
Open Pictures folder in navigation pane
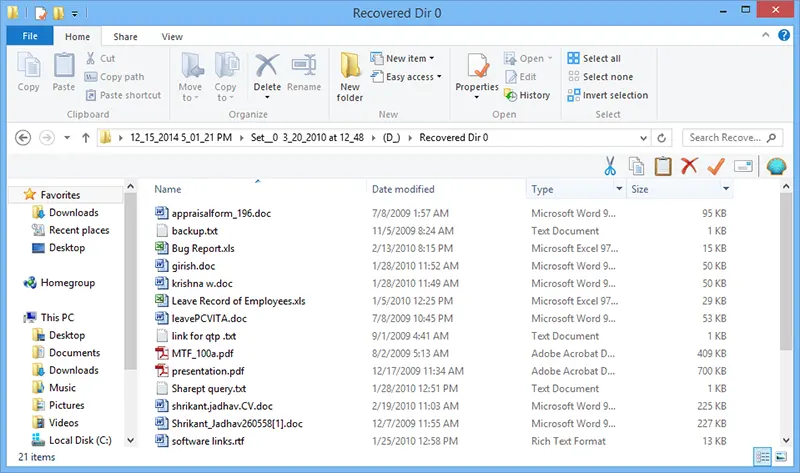66,405
